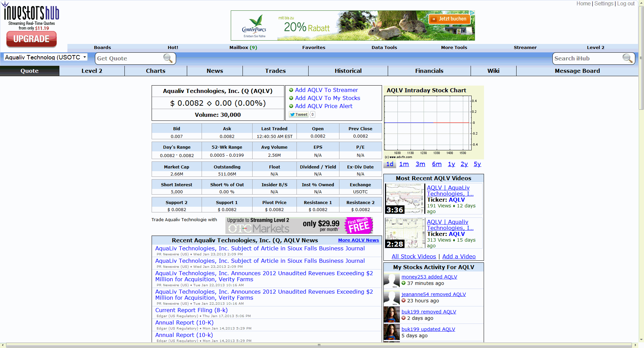Click the OTC Markets Streaming Level 2 banner
This screenshot has width=644, height=348.
(299, 226)
